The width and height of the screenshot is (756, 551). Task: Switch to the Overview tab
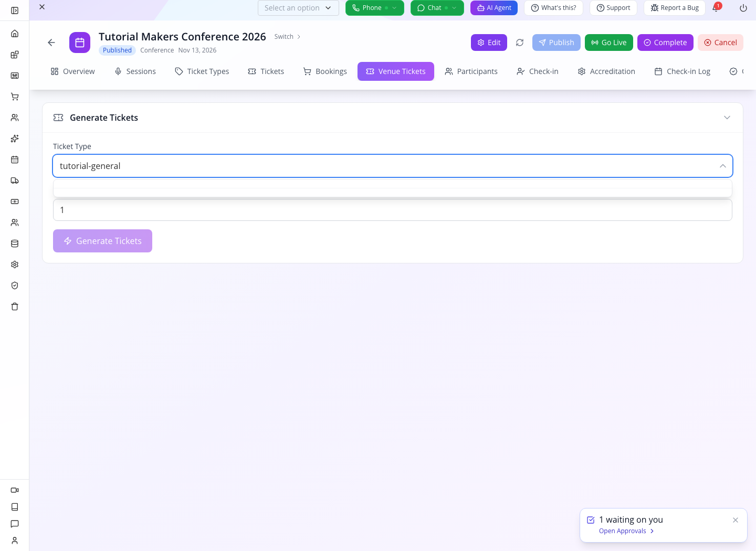coord(73,71)
